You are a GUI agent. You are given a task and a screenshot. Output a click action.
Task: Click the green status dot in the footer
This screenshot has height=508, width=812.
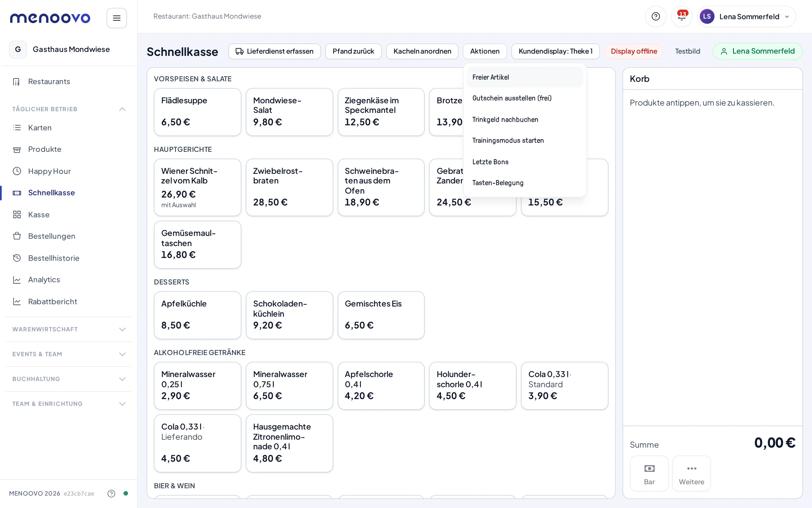(125, 493)
